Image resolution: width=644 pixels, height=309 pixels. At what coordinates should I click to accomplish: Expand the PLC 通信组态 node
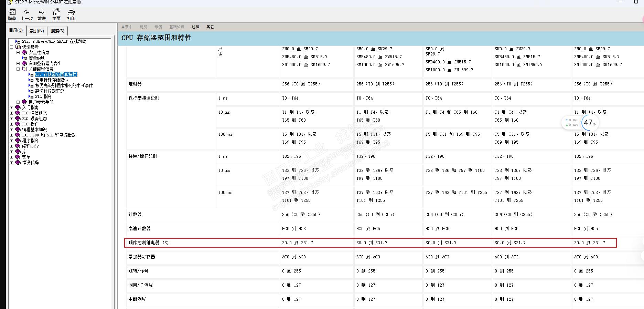[12, 113]
